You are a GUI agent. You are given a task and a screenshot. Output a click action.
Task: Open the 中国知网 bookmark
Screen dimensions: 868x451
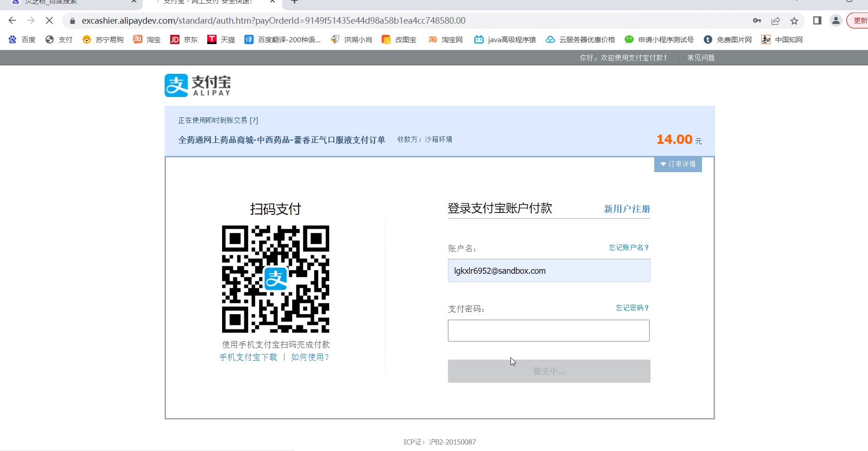point(782,39)
